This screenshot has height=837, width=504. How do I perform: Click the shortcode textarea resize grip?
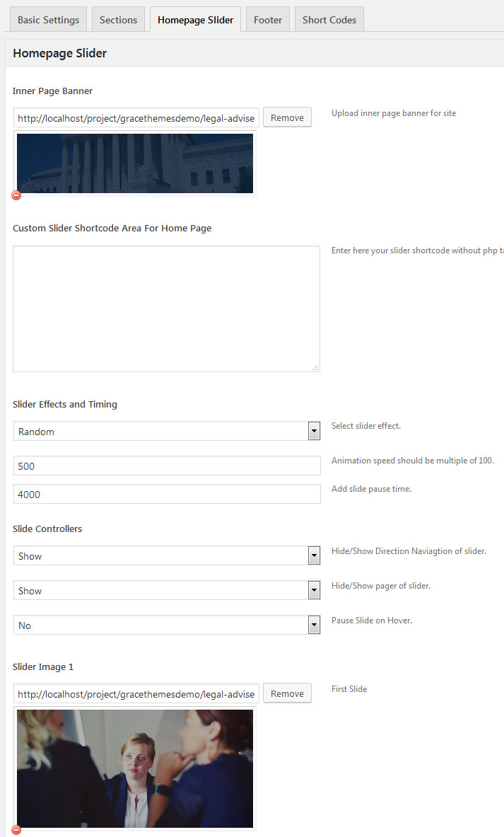pos(315,367)
